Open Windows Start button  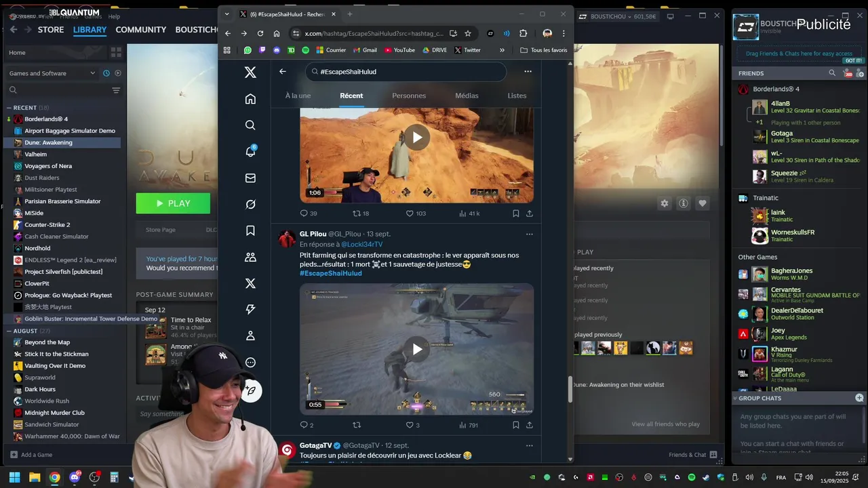[14, 477]
